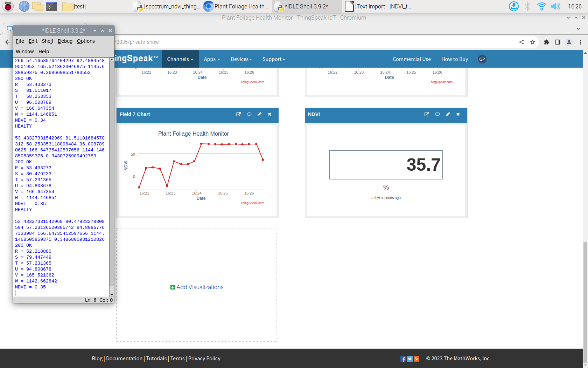Open the How to Buy link

tap(455, 59)
